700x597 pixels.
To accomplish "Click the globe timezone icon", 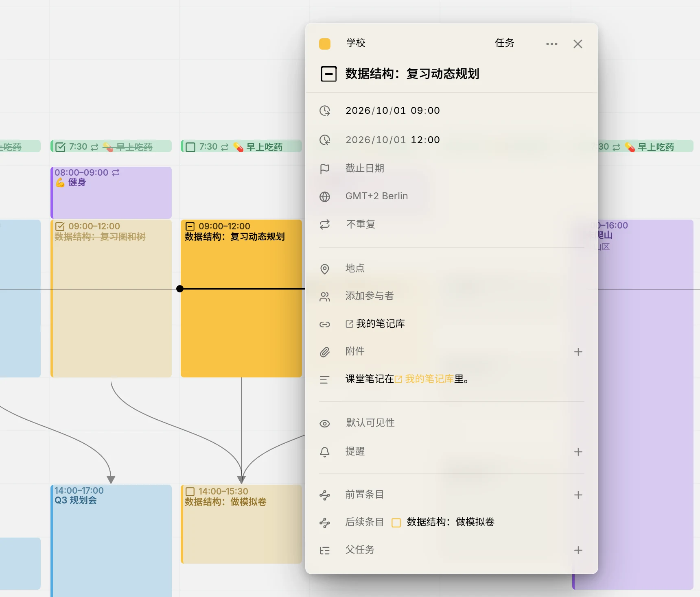I will pyautogui.click(x=325, y=197).
